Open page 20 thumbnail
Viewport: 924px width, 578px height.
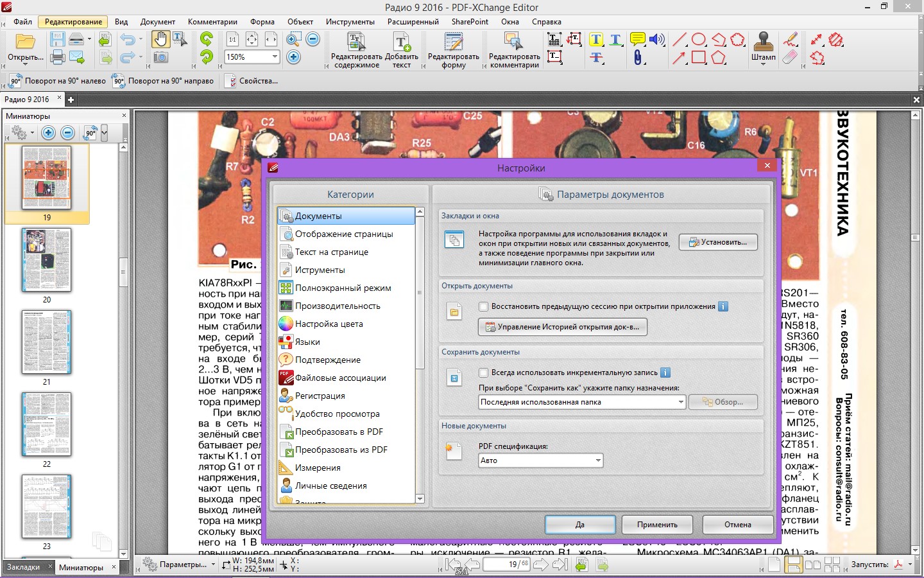coord(46,260)
